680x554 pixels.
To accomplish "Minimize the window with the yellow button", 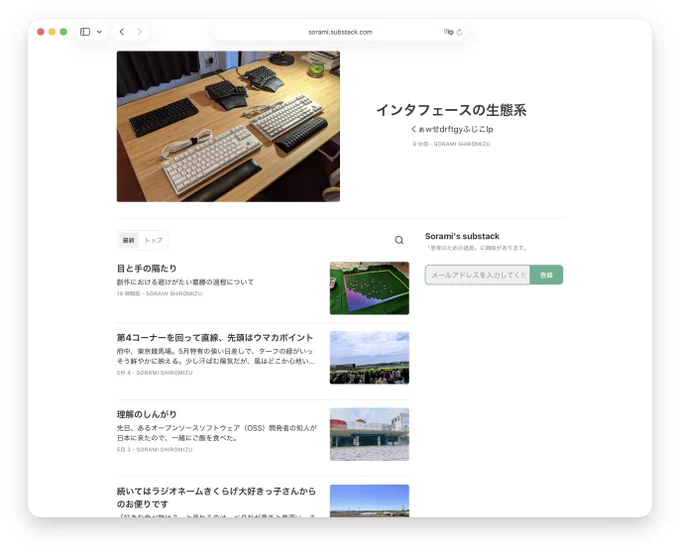I will pyautogui.click(x=52, y=32).
